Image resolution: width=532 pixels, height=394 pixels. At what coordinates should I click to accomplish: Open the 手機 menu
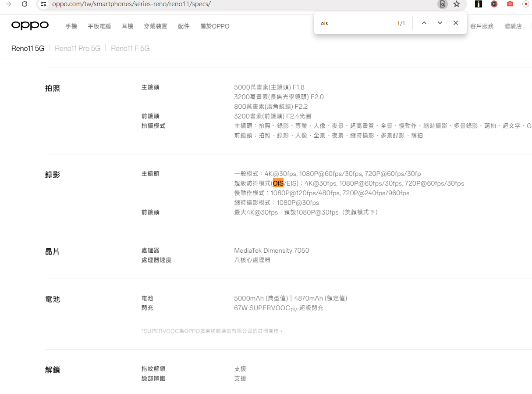[x=71, y=26]
